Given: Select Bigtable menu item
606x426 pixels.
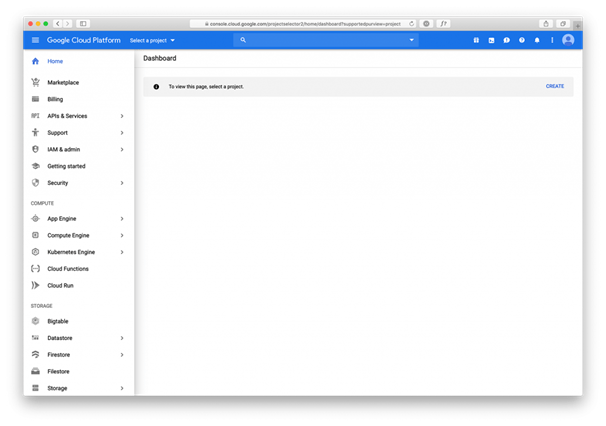Looking at the screenshot, I should pyautogui.click(x=58, y=321).
